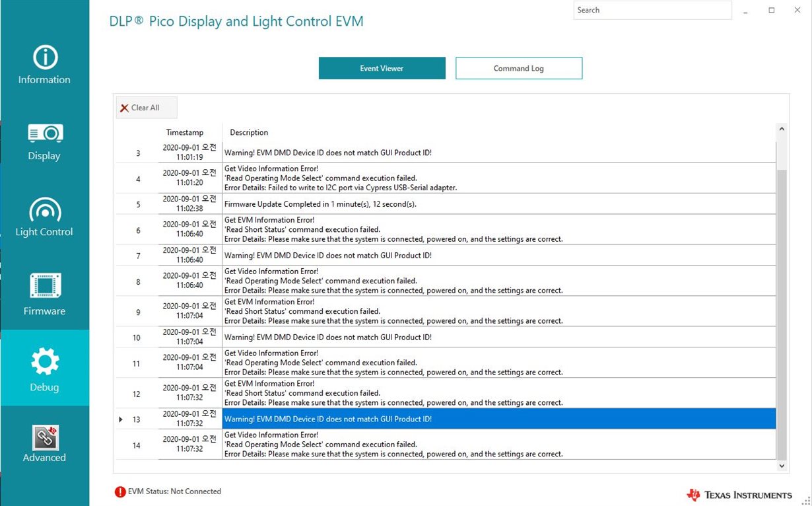
Task: Select row 8 Get Video Information Error
Action: 499,281
